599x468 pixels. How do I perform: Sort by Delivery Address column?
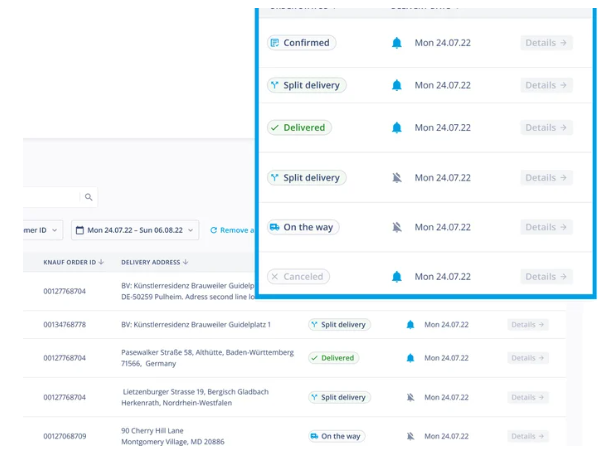click(x=154, y=262)
